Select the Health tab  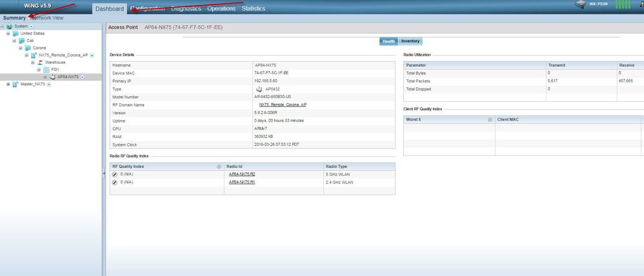point(388,41)
